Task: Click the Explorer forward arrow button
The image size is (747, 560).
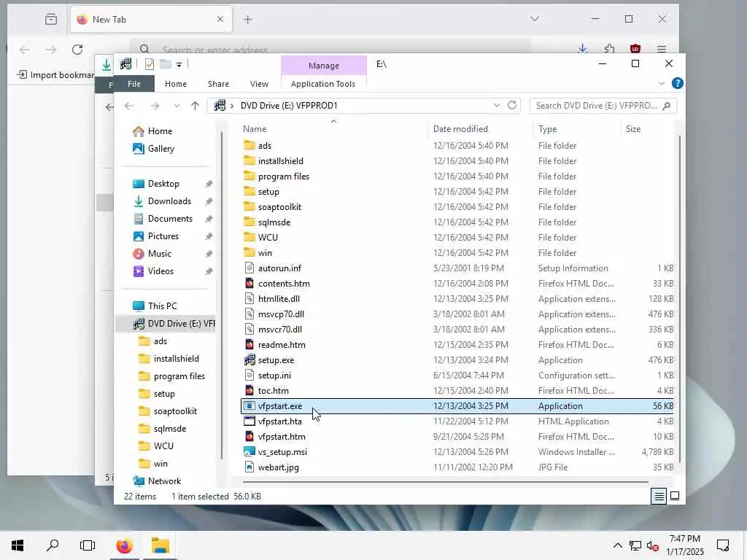Action: 155,106
